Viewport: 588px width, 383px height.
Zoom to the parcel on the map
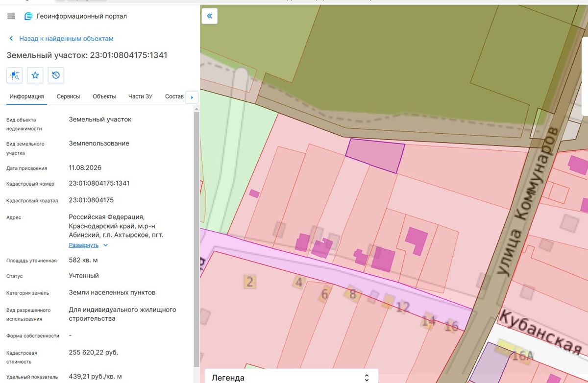coord(14,75)
